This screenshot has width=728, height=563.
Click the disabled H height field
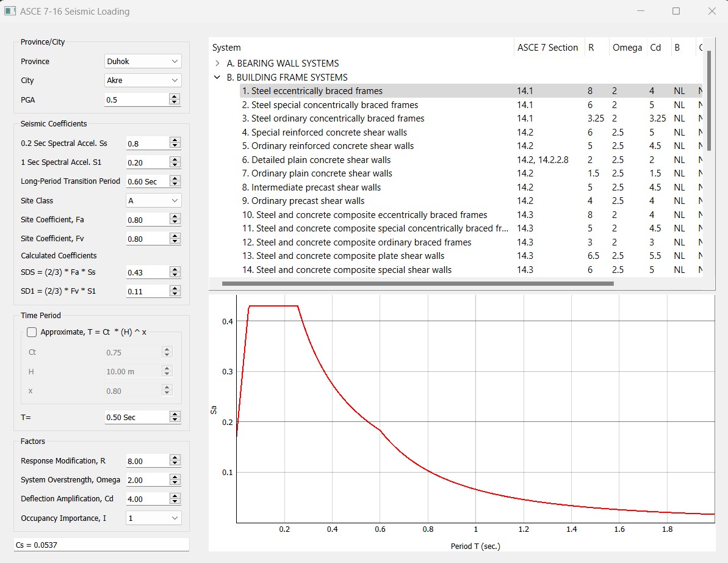click(134, 371)
